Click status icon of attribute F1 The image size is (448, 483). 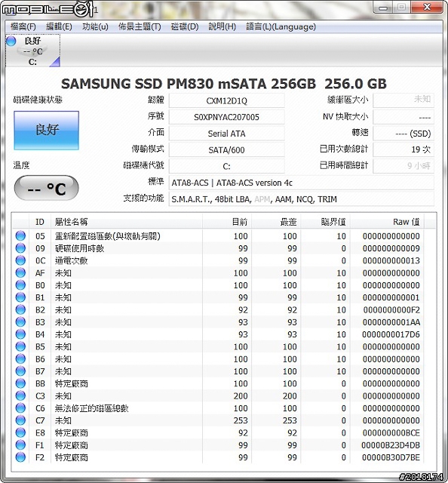click(x=20, y=445)
